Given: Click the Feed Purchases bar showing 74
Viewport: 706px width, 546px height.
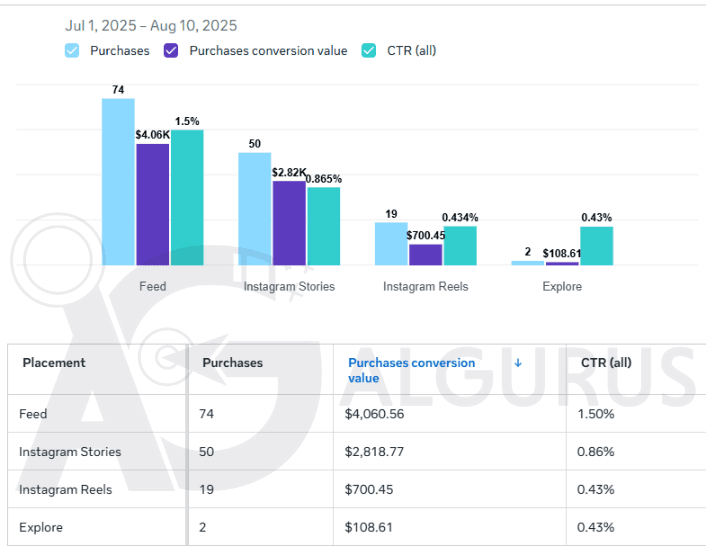Looking at the screenshot, I should coord(118,182).
